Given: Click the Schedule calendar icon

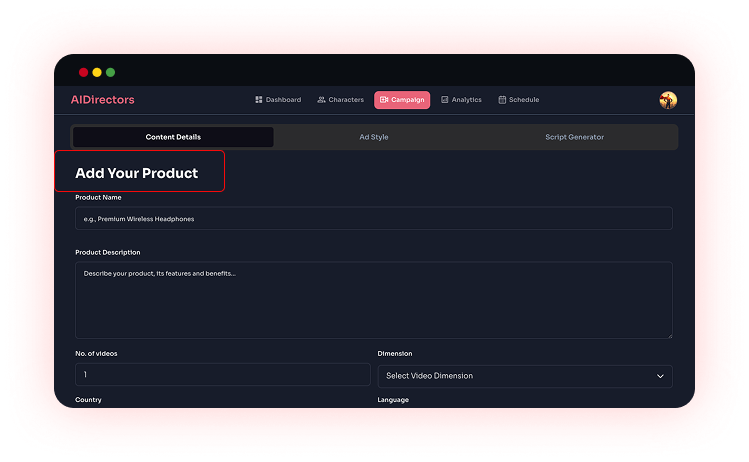Looking at the screenshot, I should (502, 100).
